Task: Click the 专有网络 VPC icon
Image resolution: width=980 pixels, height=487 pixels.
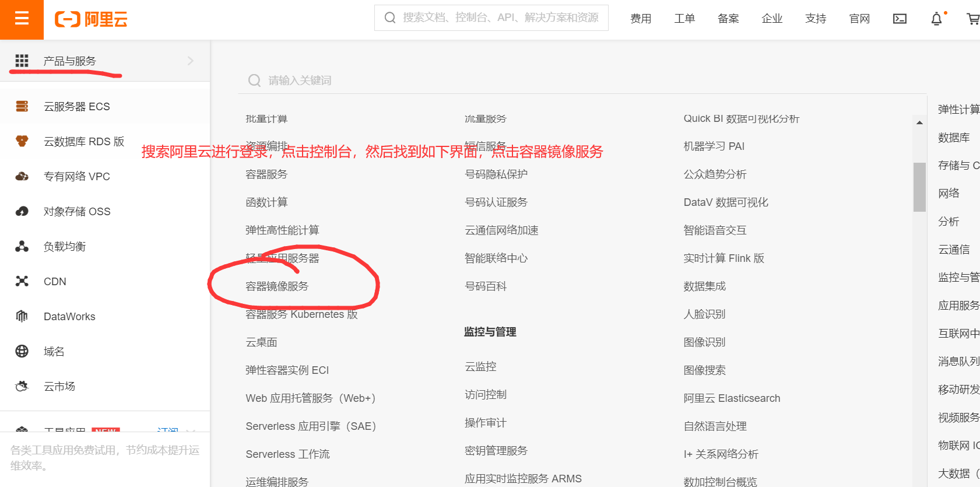Action: 22,176
